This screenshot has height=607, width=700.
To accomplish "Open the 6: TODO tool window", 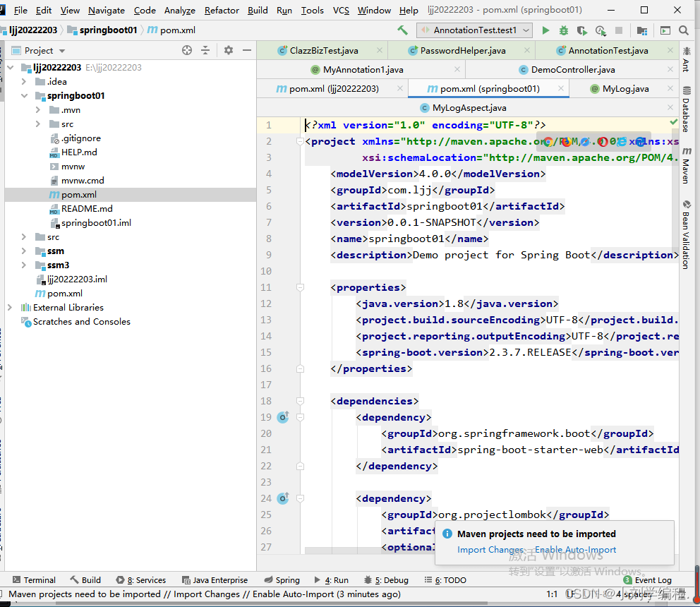I will click(x=445, y=579).
